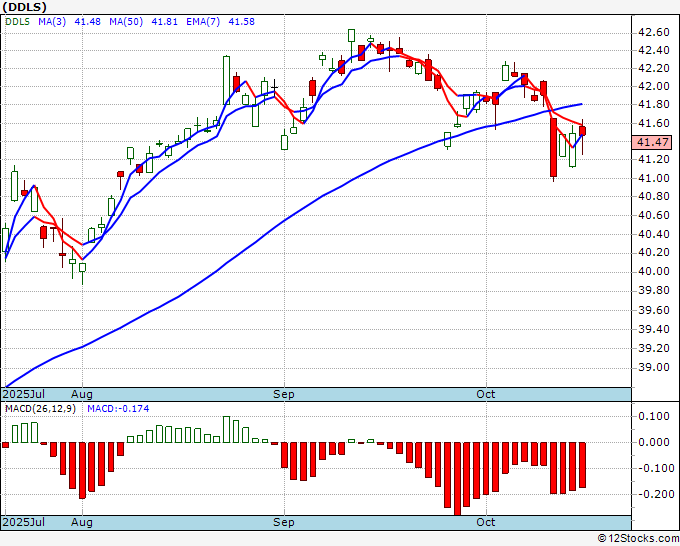680x546 pixels.
Task: Click Aug on the price chart axis
Action: (82, 394)
